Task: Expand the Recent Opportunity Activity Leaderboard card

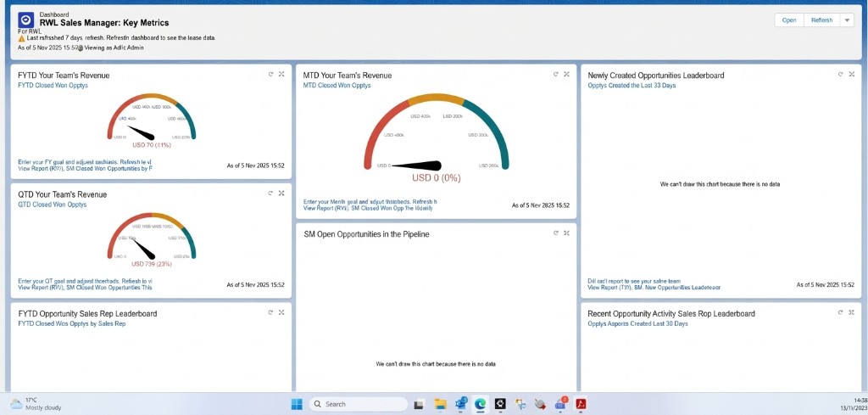Action: (x=851, y=312)
